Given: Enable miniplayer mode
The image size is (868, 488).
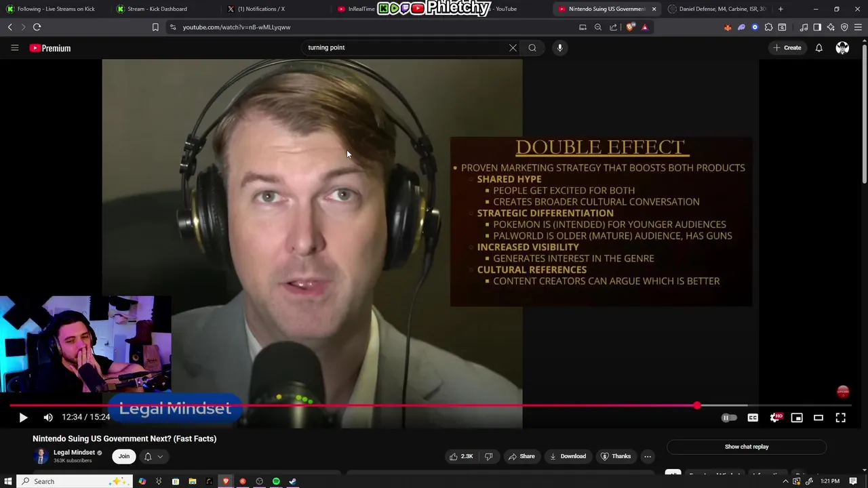Looking at the screenshot, I should click(x=797, y=418).
